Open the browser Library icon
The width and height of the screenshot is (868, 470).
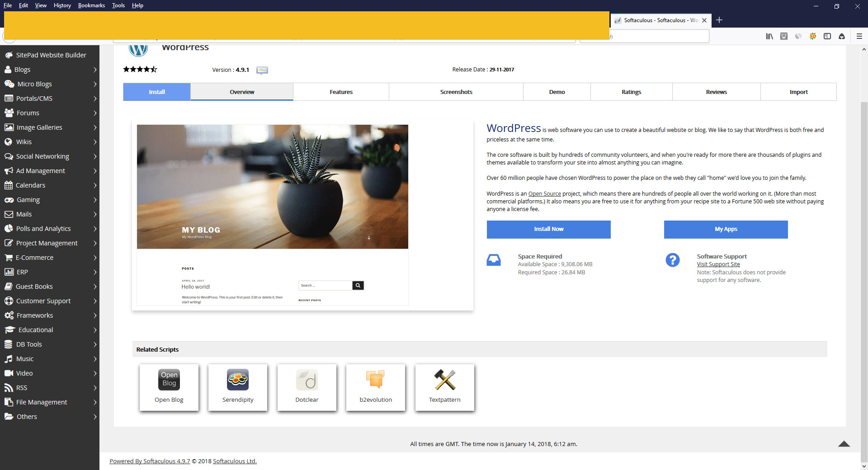click(x=769, y=36)
